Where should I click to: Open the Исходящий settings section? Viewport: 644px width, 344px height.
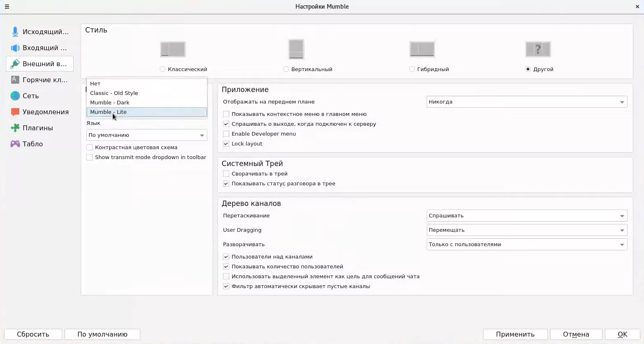click(40, 32)
